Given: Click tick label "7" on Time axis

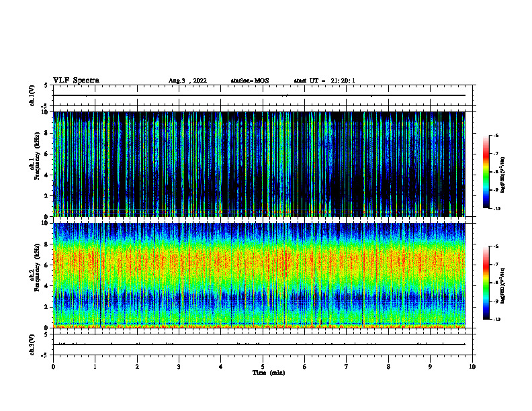Looking at the screenshot, I should point(347,367).
